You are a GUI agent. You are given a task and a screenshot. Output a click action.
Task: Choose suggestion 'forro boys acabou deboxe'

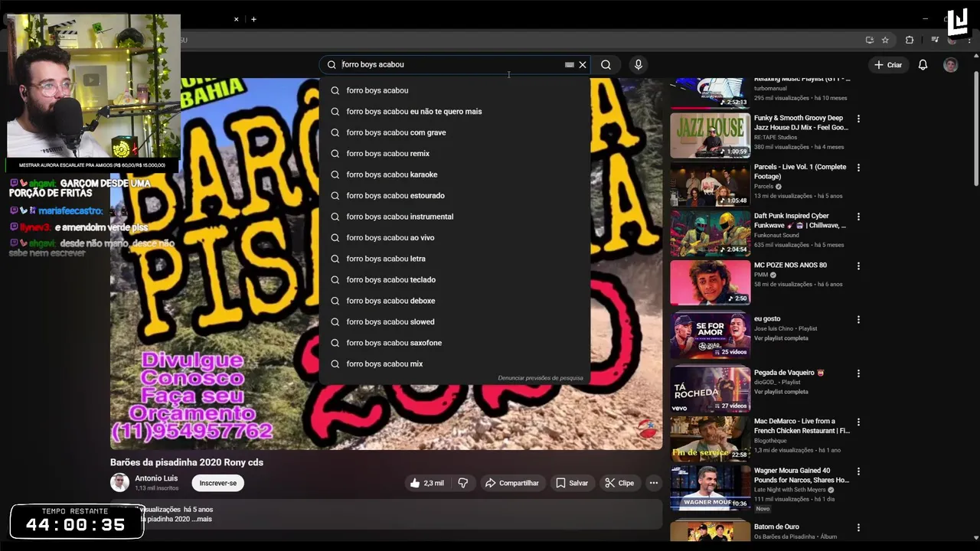[x=455, y=301]
